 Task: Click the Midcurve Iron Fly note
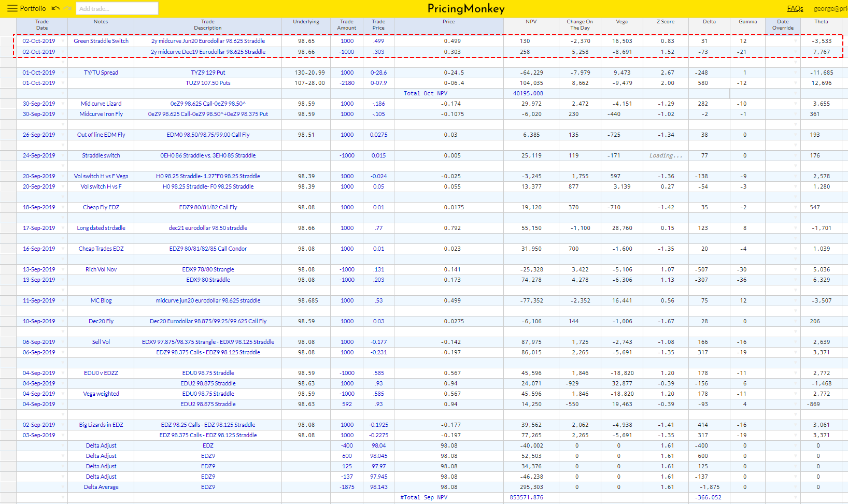pyautogui.click(x=101, y=114)
